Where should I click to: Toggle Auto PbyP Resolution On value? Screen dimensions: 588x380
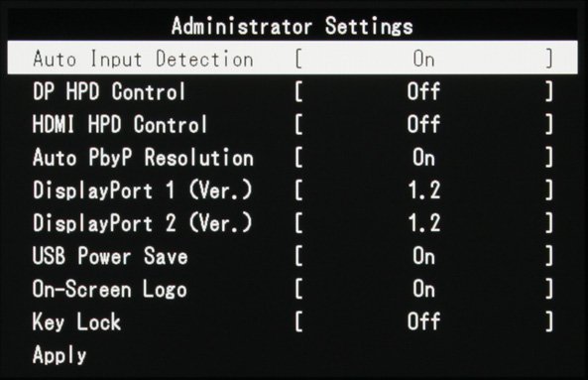click(423, 158)
